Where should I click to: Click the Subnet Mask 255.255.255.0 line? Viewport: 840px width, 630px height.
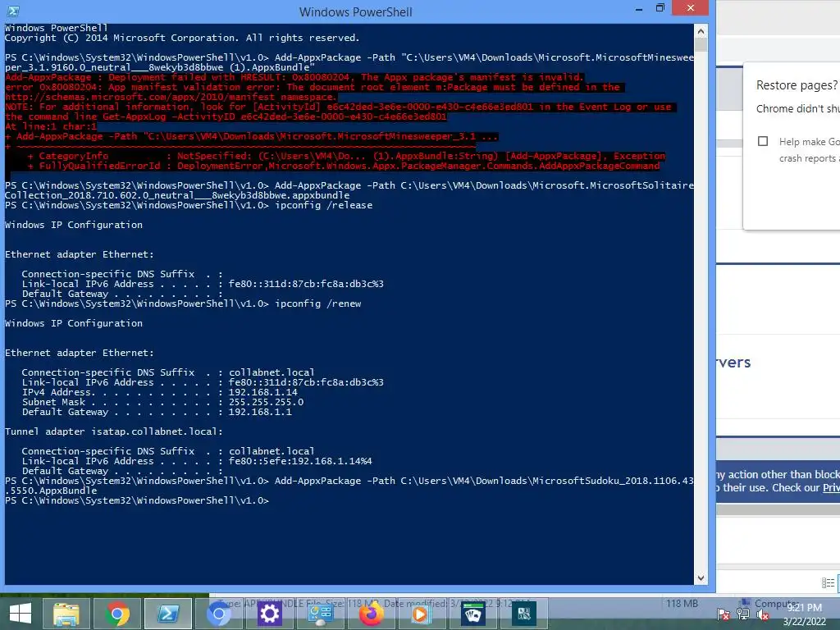[163, 402]
